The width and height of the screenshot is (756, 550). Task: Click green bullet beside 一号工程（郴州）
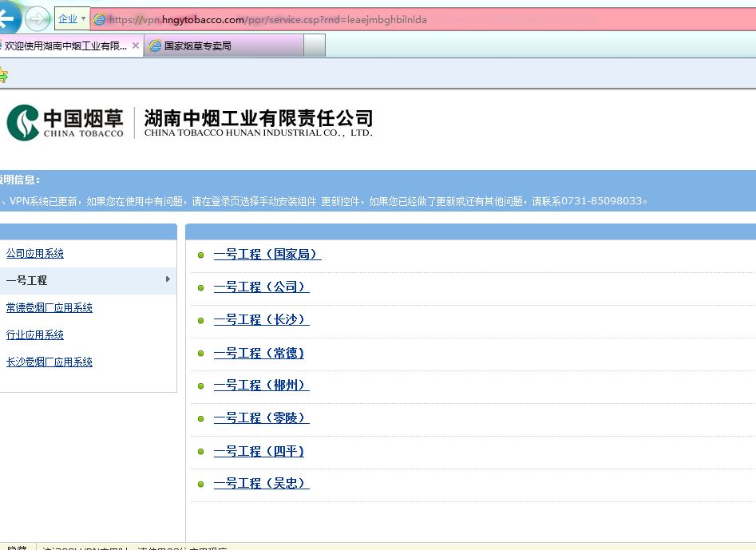(x=201, y=386)
